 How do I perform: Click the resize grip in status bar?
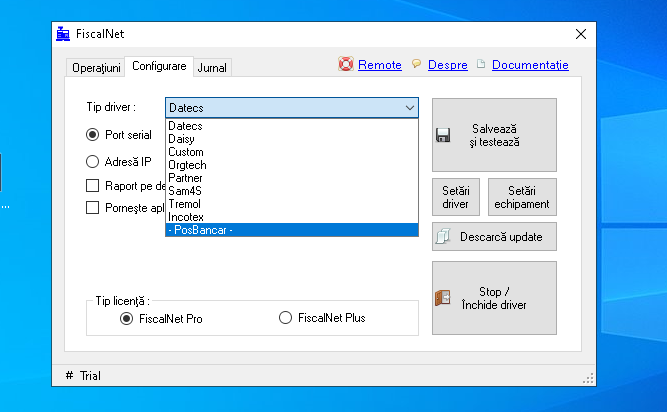588,378
